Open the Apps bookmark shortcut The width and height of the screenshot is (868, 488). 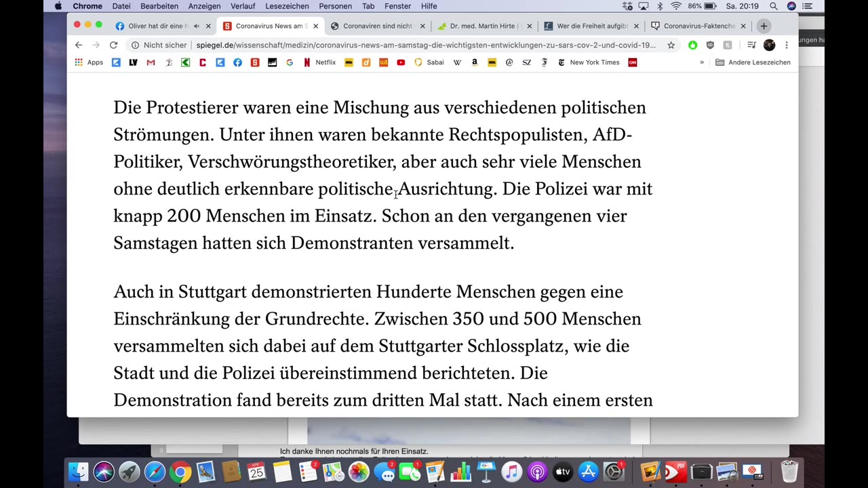click(89, 62)
